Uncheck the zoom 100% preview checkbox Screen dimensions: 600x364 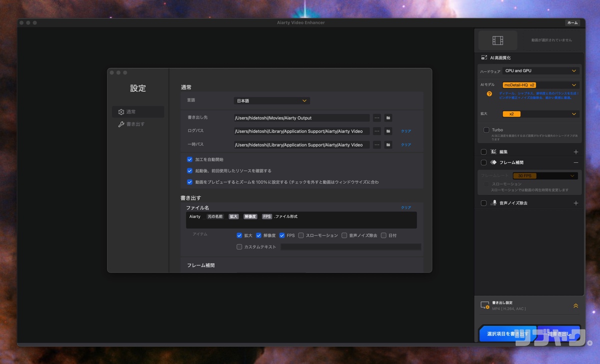click(x=190, y=182)
